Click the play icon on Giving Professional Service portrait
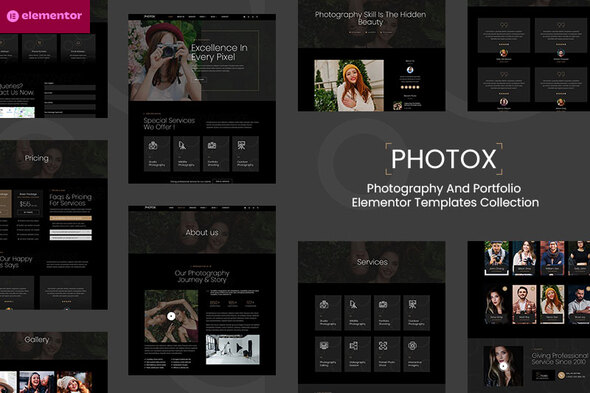This screenshot has width=590, height=393. 503,366
